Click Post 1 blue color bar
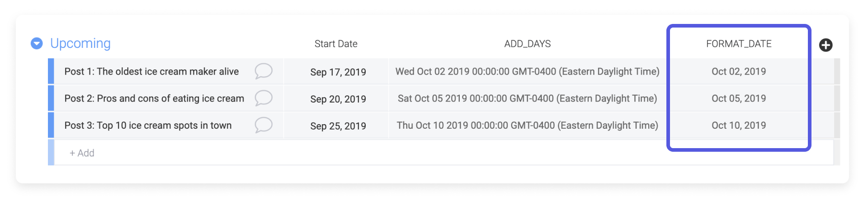This screenshot has width=868, height=210. (51, 71)
